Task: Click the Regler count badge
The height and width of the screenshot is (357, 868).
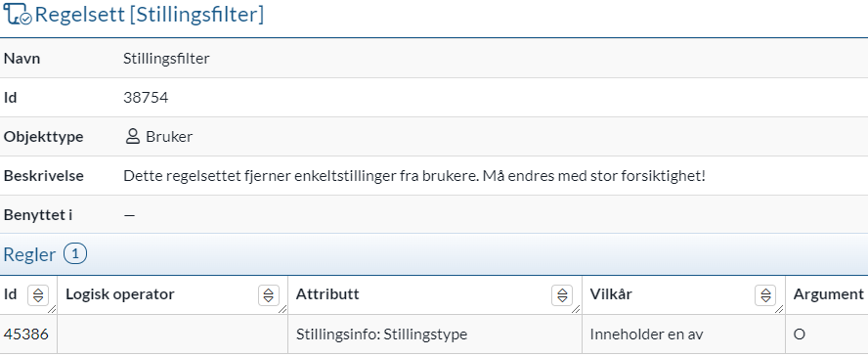Action: 75,254
